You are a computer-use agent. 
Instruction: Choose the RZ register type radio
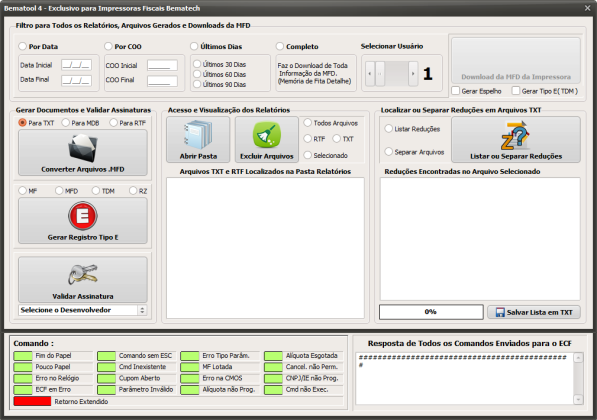[133, 190]
